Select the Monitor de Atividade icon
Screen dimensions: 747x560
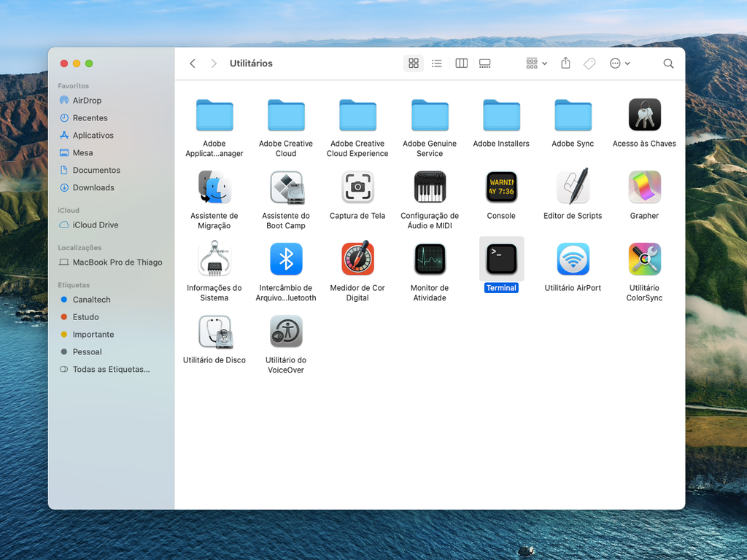[430, 259]
